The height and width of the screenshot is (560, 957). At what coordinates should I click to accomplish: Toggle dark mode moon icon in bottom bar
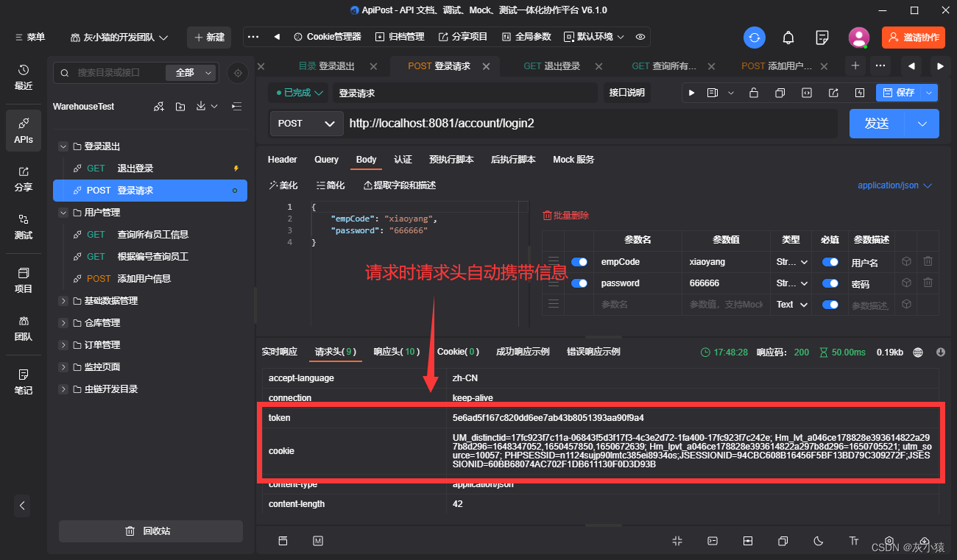click(819, 541)
